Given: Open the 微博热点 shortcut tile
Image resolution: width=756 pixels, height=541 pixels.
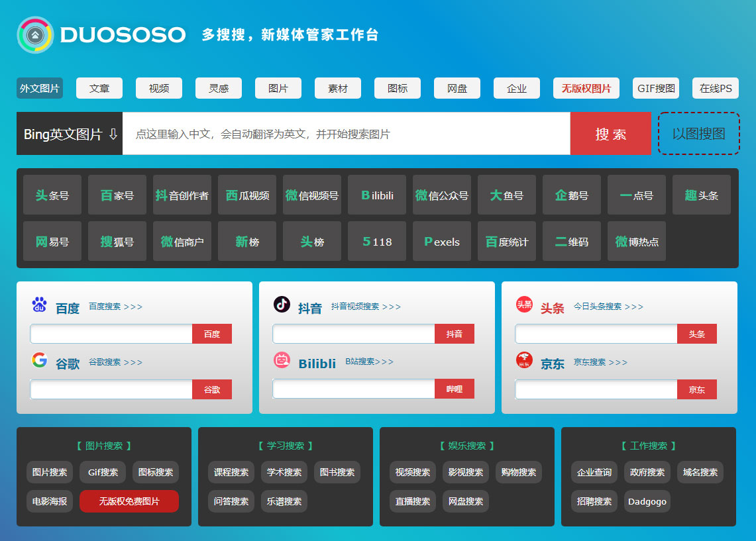Looking at the screenshot, I should [637, 241].
